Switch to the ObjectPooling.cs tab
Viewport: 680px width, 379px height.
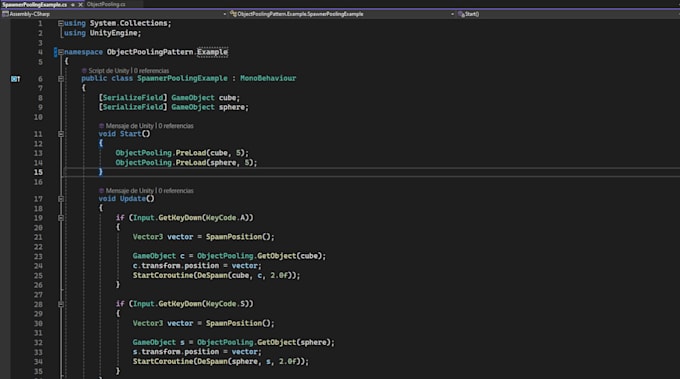[106, 4]
